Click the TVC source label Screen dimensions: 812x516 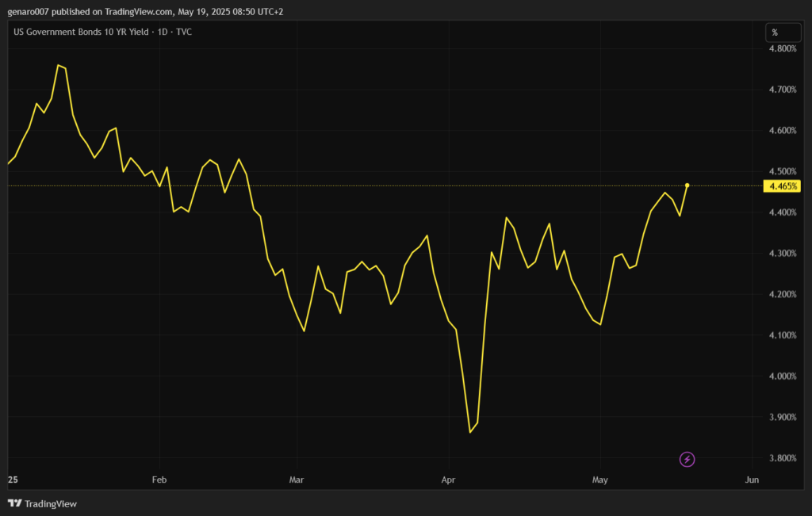(184, 32)
